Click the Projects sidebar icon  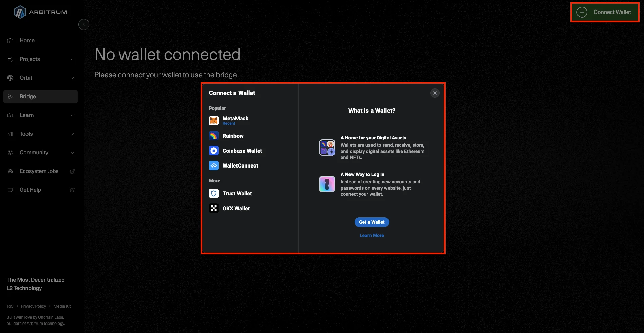click(10, 59)
